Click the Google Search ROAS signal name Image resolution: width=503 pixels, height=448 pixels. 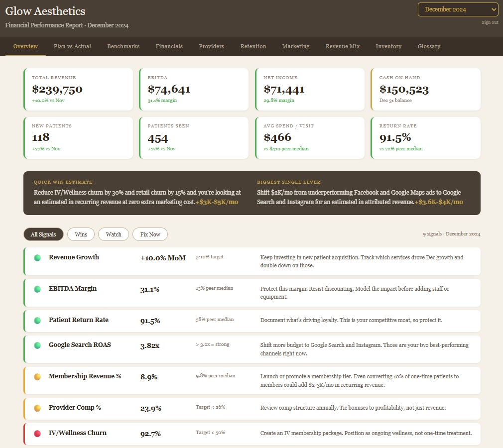point(80,345)
